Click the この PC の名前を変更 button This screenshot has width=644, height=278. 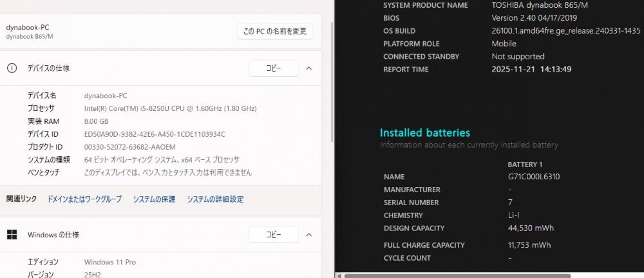click(275, 31)
